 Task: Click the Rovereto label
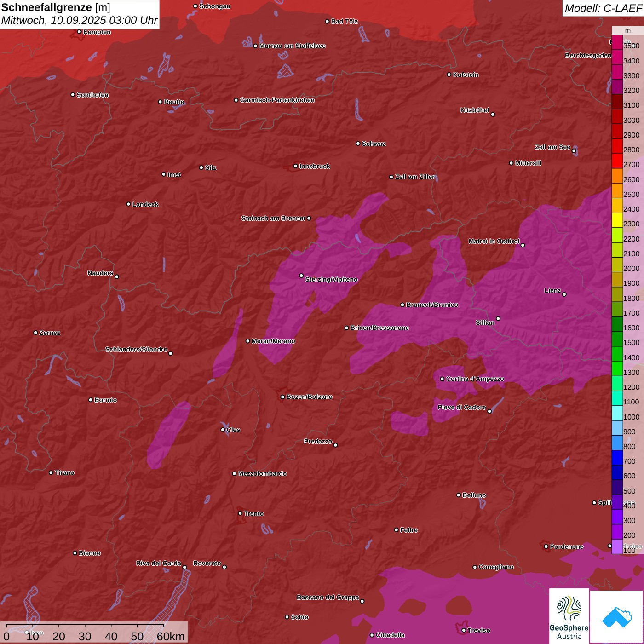pyautogui.click(x=207, y=563)
